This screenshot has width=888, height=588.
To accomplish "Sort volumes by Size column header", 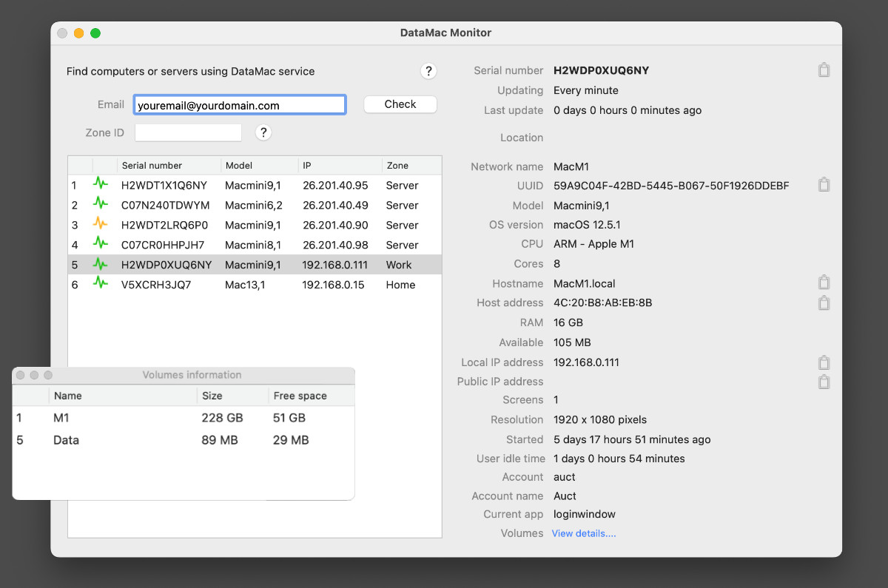I will (x=232, y=396).
